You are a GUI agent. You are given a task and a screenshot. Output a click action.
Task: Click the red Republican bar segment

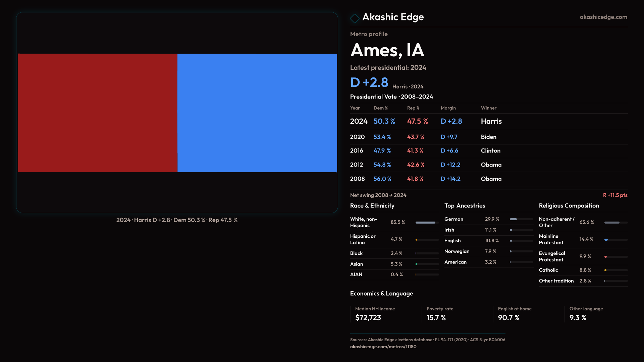98,113
